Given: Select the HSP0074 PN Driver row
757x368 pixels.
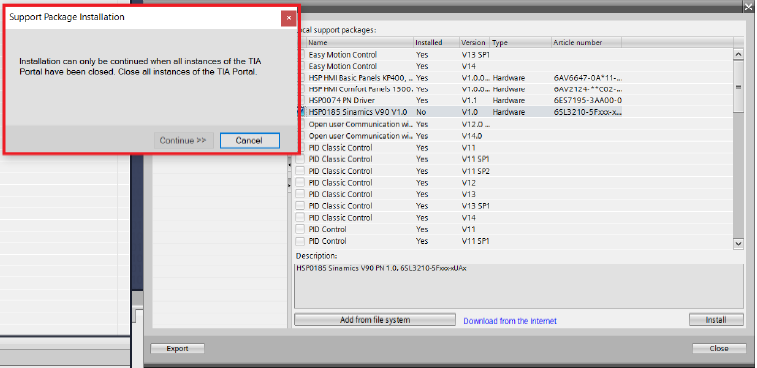Looking at the screenshot, I should click(x=514, y=100).
